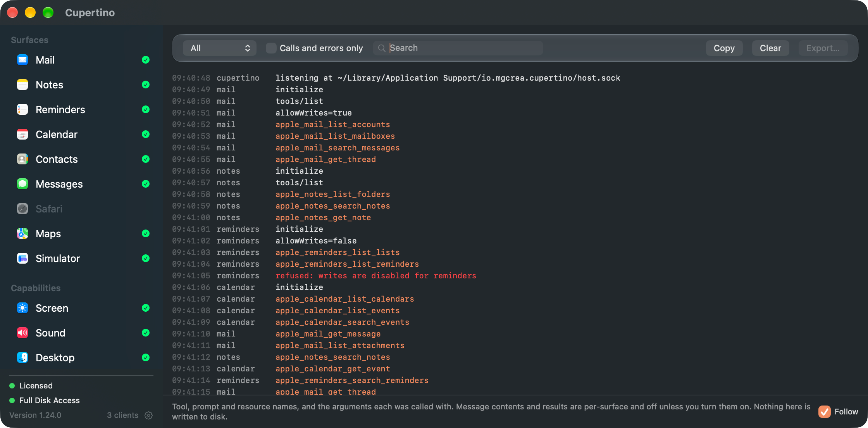Click the apple_reminders_search_reminders log entry
Image resolution: width=868 pixels, height=428 pixels.
tap(352, 380)
